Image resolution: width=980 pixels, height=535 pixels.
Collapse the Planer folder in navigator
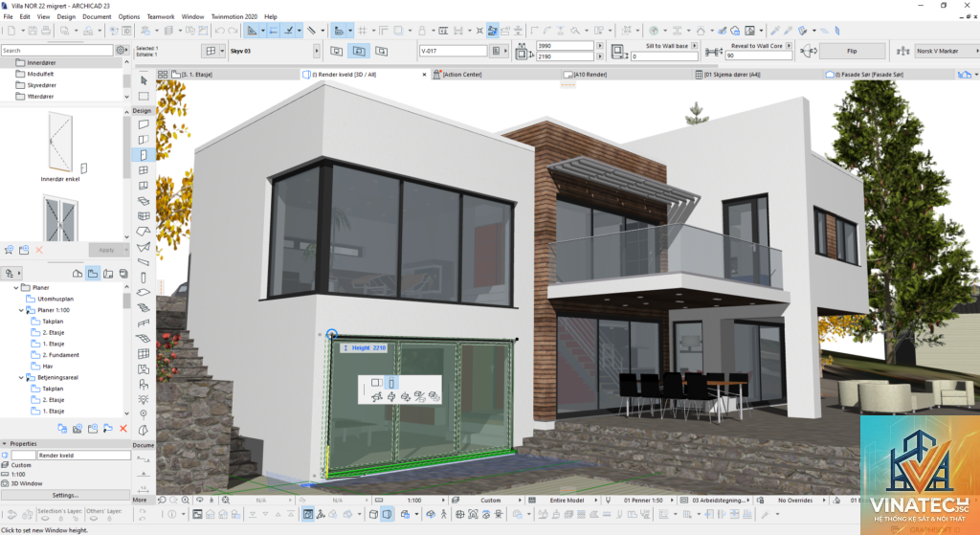(x=16, y=287)
